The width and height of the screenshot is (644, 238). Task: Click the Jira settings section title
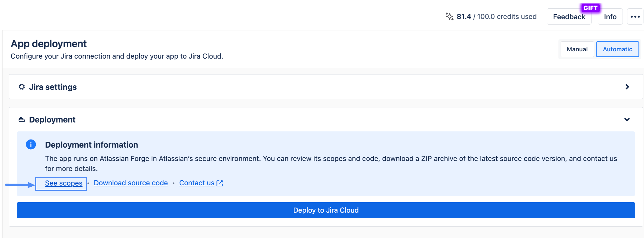53,87
